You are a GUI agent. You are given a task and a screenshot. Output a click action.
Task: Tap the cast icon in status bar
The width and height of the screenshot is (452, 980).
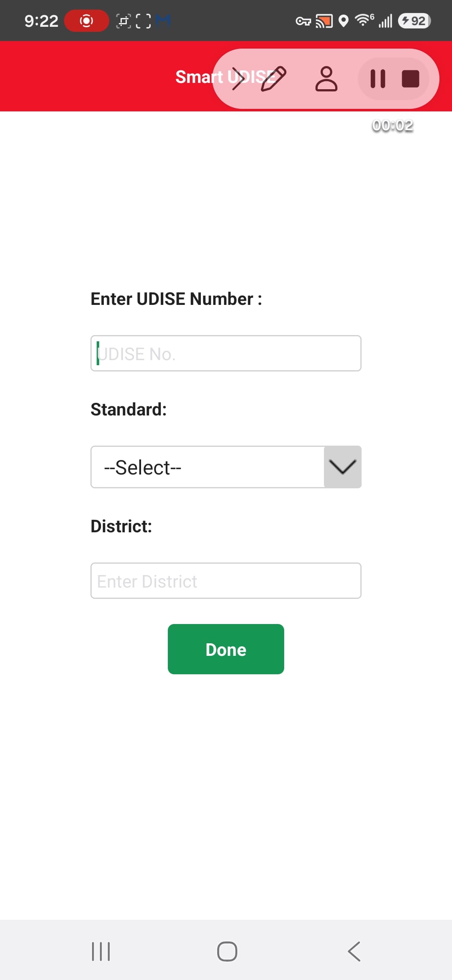(x=324, y=21)
